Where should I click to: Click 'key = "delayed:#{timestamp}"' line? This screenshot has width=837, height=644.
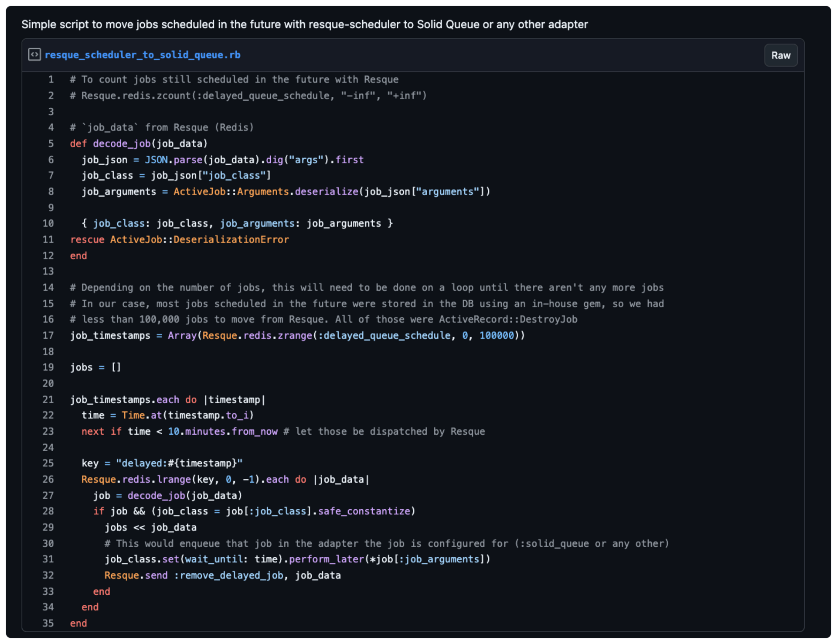162,463
